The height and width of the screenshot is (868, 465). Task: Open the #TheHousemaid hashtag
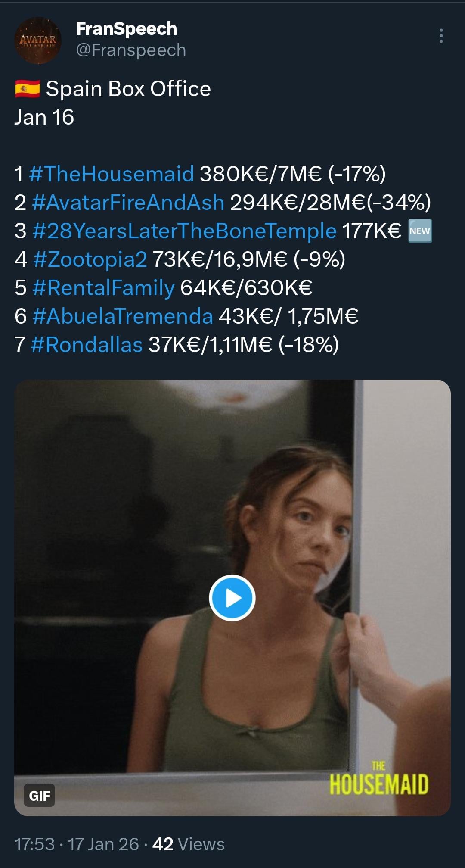click(x=112, y=174)
